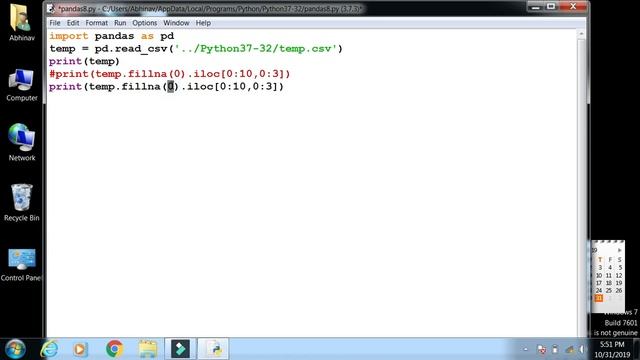This screenshot has height=360, width=640.
Task: Click the 'as' keyword in line one
Action: point(147,36)
